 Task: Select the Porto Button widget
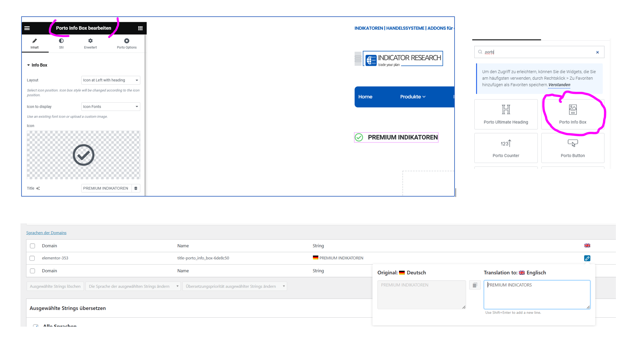[573, 148]
